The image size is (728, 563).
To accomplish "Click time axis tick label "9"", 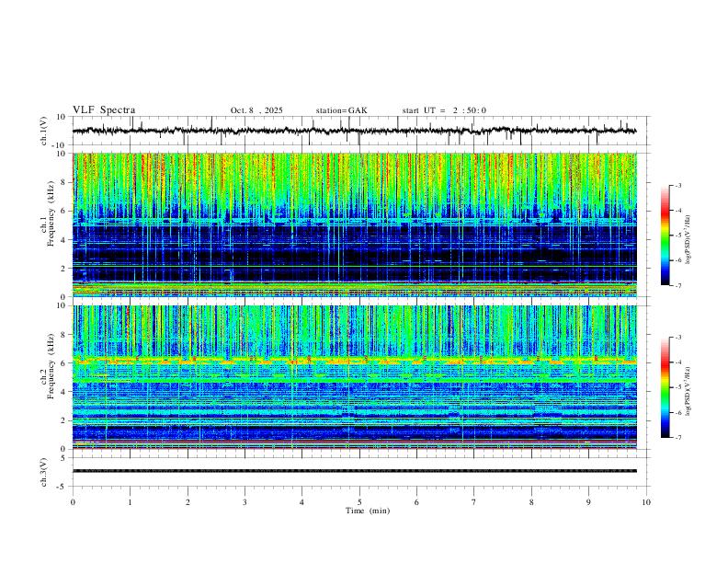I will (588, 502).
